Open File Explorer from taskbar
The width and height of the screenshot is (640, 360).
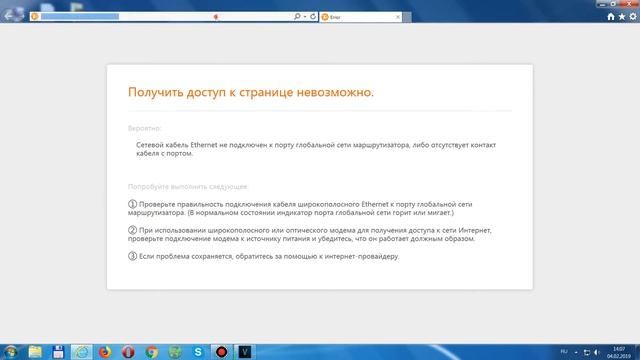(x=35, y=352)
